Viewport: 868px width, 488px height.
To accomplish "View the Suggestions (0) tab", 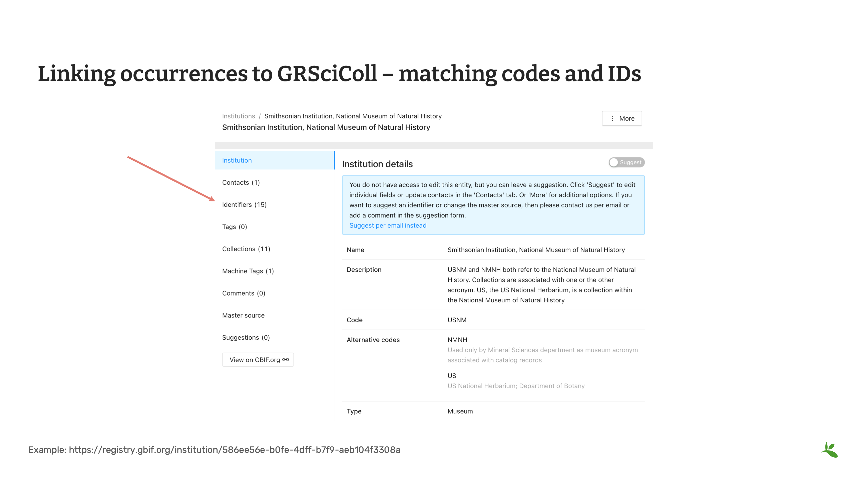I will 246,338.
